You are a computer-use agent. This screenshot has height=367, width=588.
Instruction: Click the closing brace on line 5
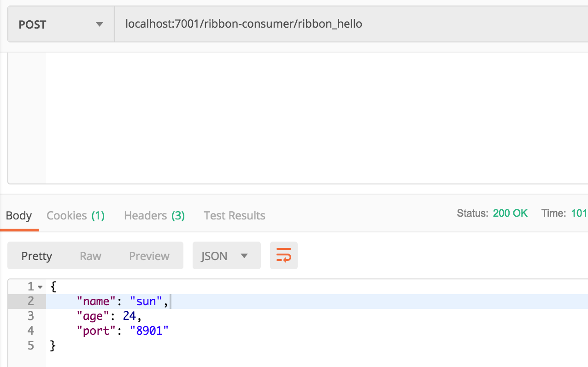[52, 345]
